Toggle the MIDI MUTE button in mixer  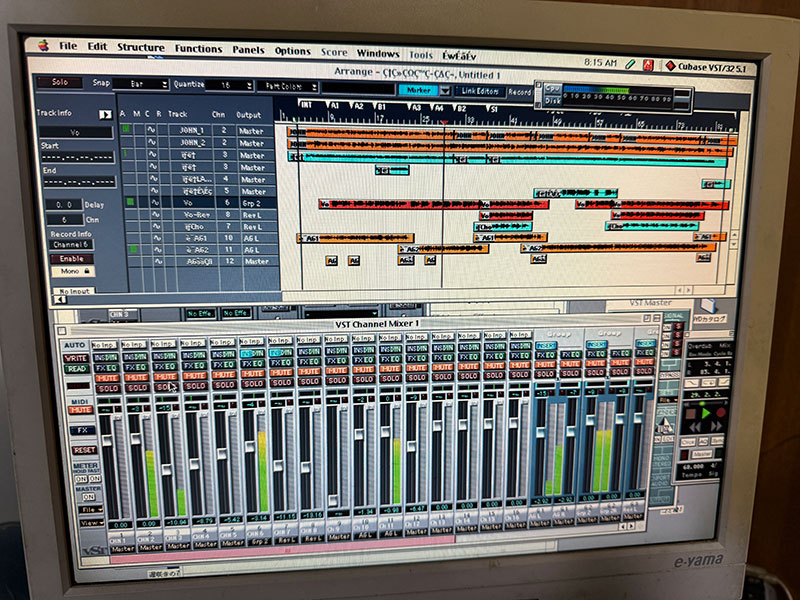coord(81,410)
